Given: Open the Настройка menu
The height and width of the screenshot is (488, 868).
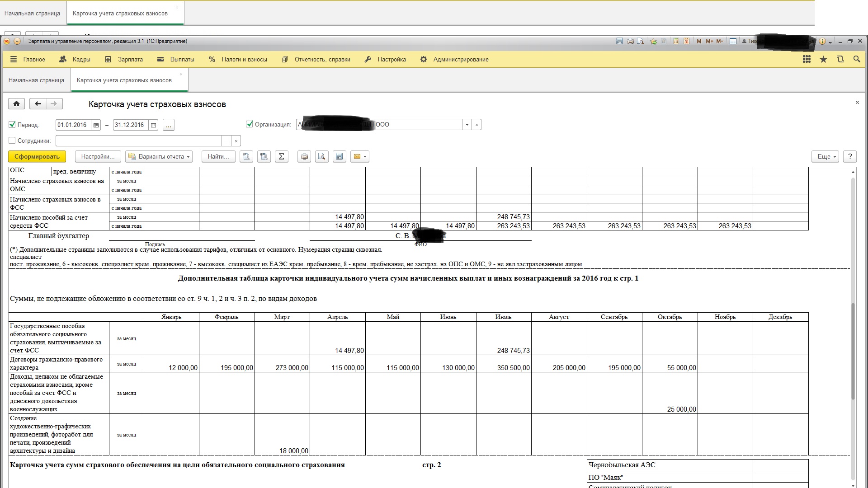Looking at the screenshot, I should pos(385,59).
